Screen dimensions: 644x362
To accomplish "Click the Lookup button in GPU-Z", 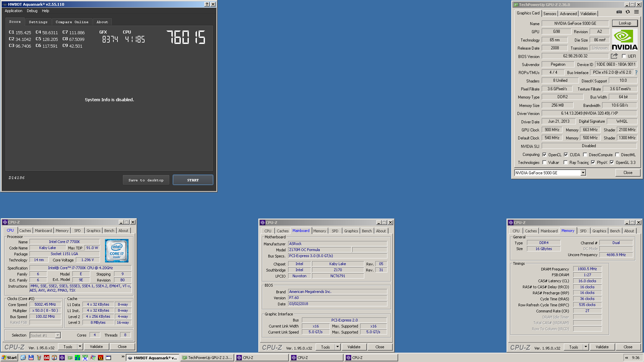I will tap(625, 23).
